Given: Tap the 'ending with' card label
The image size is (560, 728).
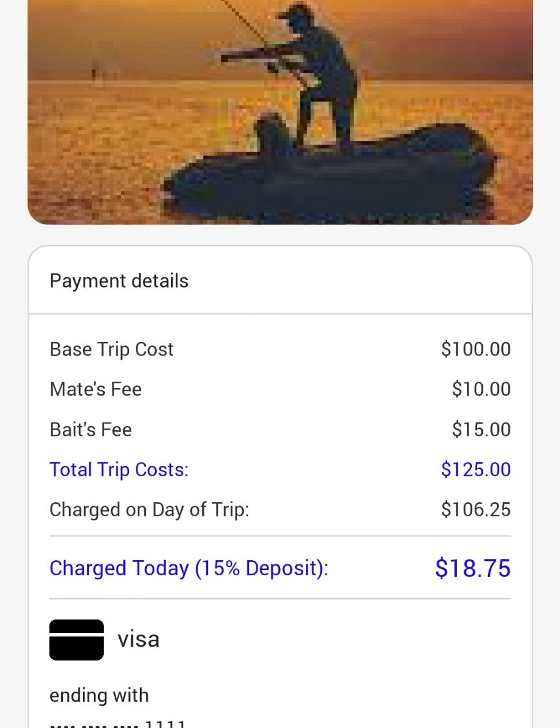Looking at the screenshot, I should tap(99, 696).
